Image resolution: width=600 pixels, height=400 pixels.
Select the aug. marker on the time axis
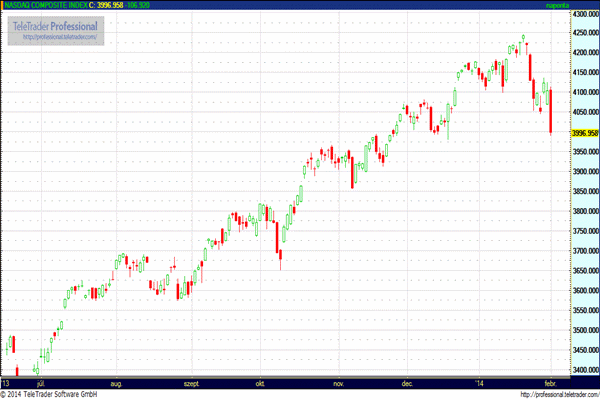pyautogui.click(x=116, y=384)
